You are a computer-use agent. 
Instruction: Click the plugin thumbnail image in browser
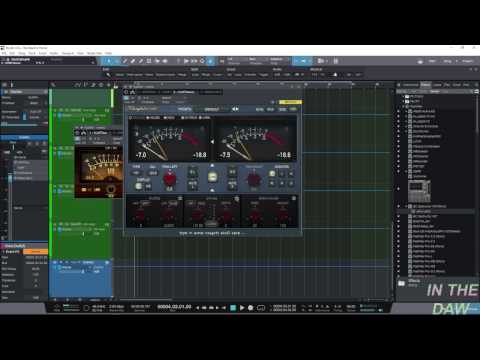tap(419, 191)
